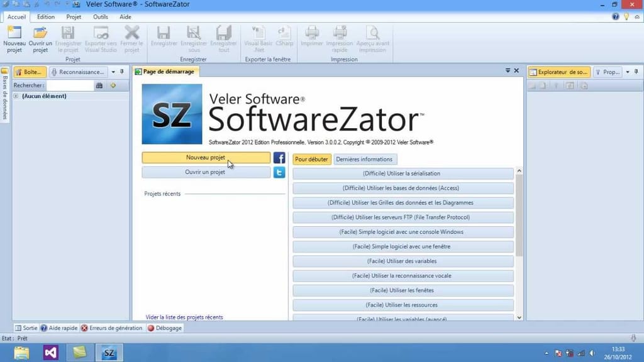Click Ouvrir un projet start page button

pos(206,172)
